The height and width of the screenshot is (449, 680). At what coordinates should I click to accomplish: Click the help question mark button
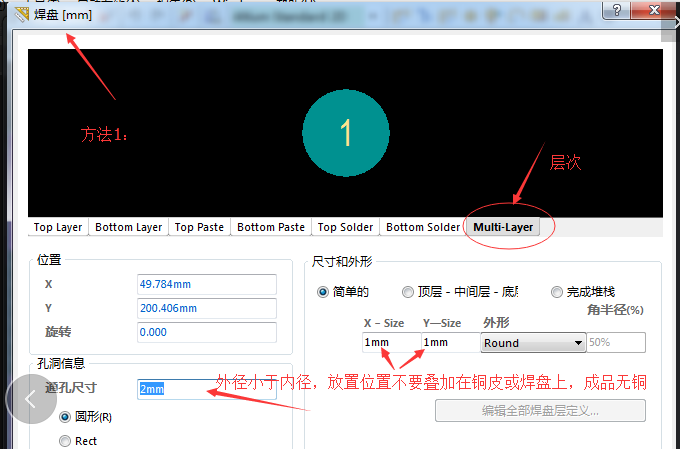click(x=618, y=9)
